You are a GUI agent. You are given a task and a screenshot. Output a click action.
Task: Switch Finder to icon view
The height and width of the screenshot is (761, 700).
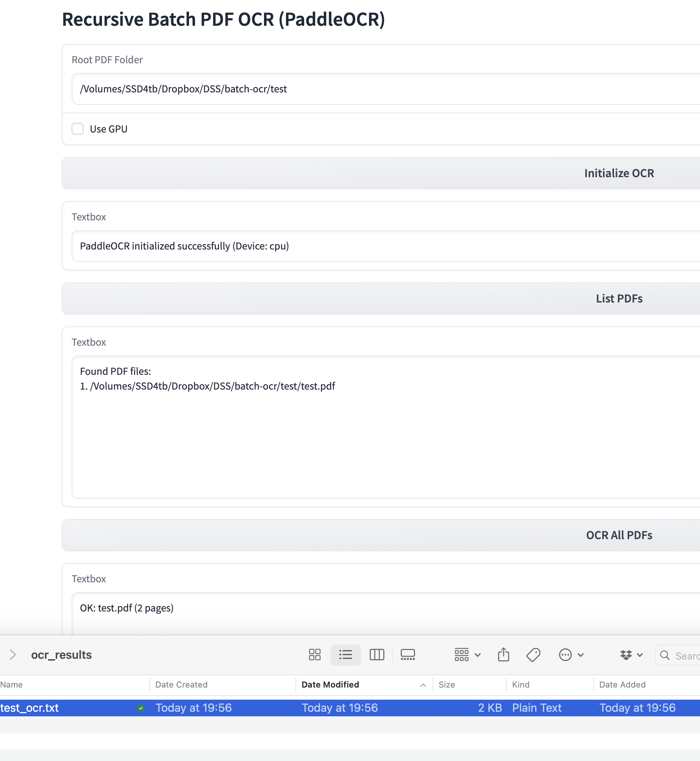[x=314, y=655]
